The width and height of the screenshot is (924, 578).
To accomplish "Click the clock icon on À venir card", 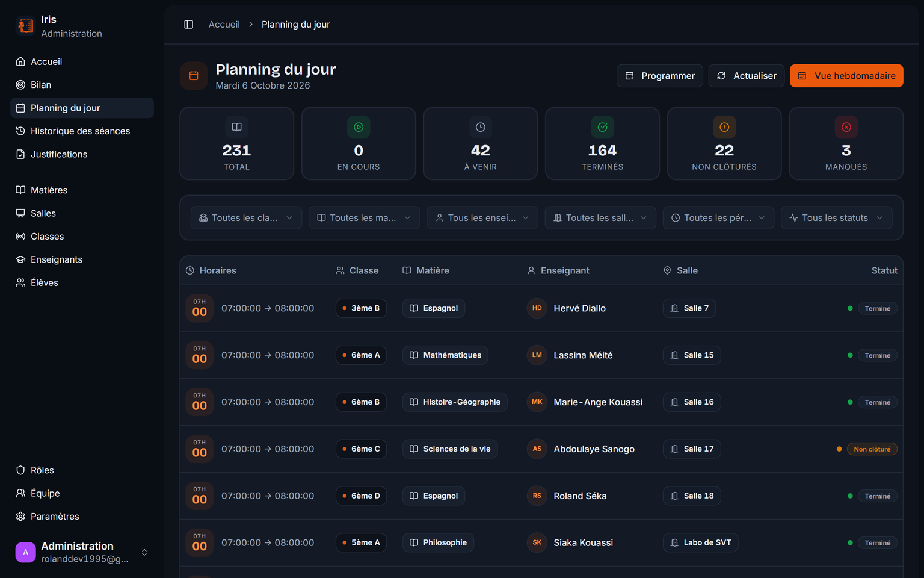I will tap(481, 127).
